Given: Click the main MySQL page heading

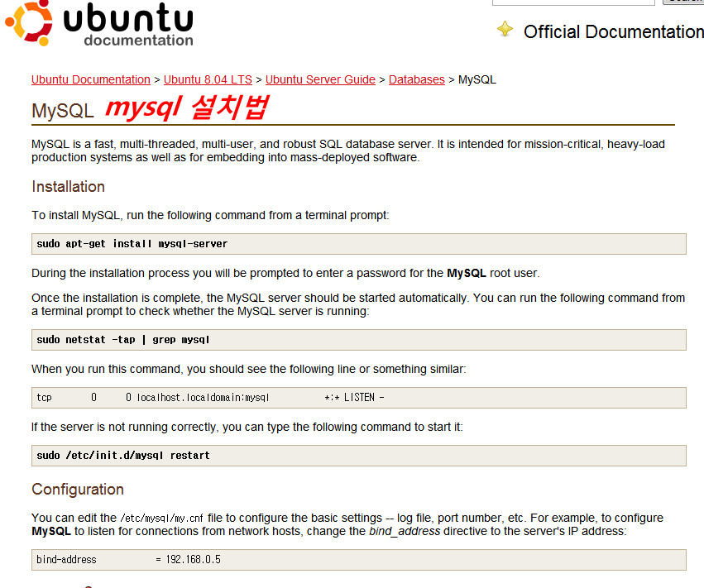Looking at the screenshot, I should [x=63, y=111].
